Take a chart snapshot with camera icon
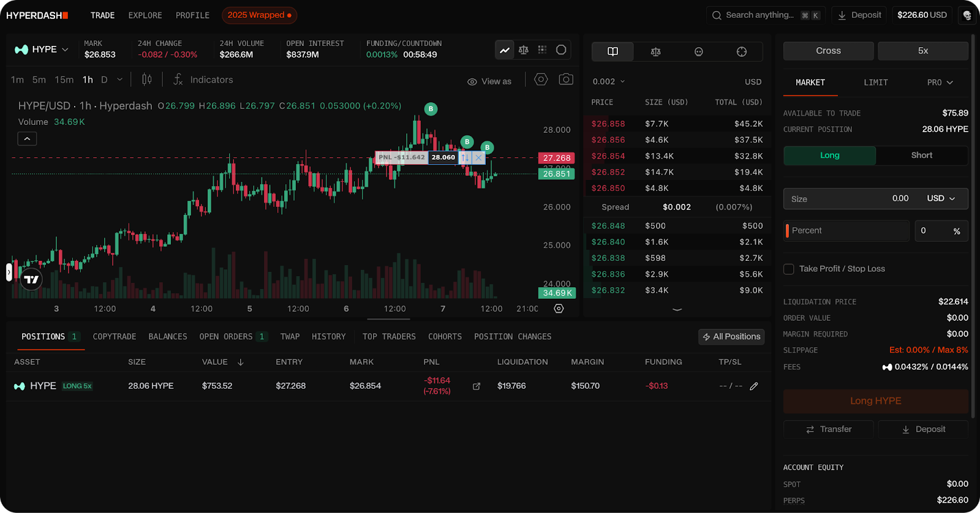 click(x=566, y=80)
